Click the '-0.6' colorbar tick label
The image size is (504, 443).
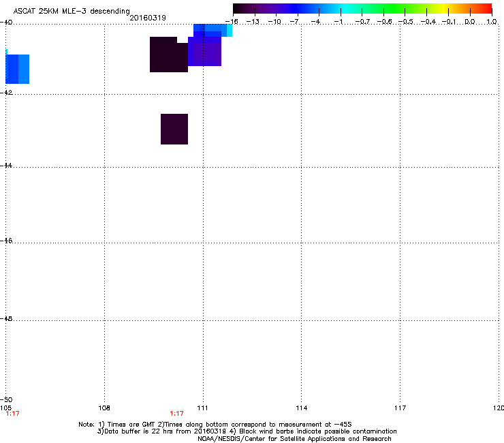point(384,22)
